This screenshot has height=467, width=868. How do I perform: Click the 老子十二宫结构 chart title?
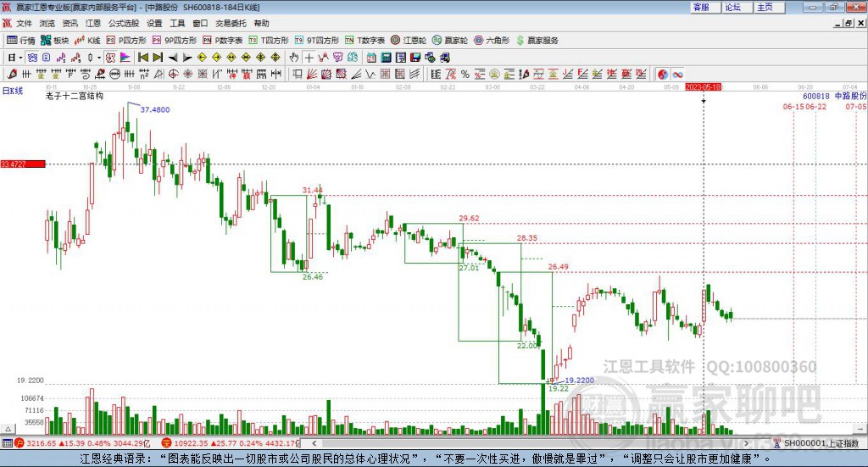coord(75,96)
